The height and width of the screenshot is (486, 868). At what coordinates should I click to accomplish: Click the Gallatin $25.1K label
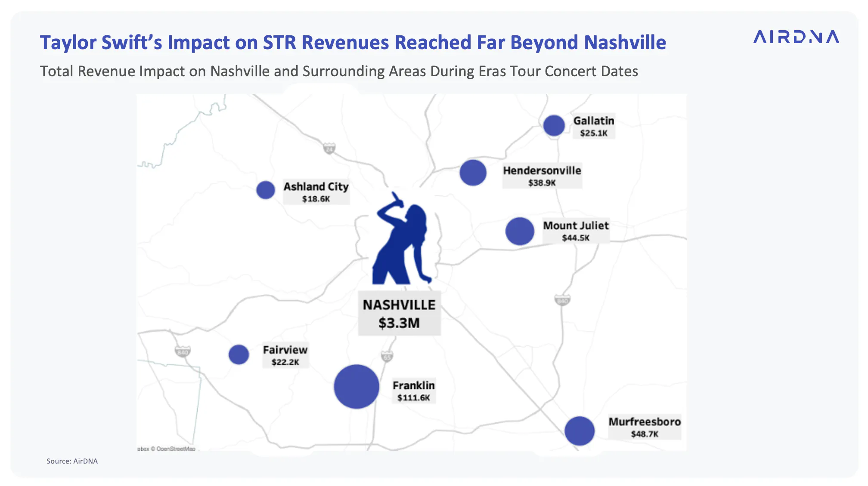[594, 126]
